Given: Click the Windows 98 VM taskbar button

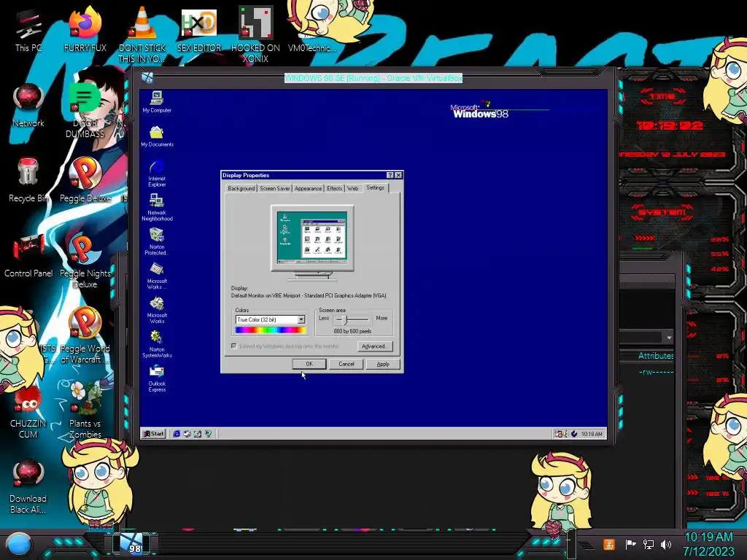Looking at the screenshot, I should coord(130,544).
